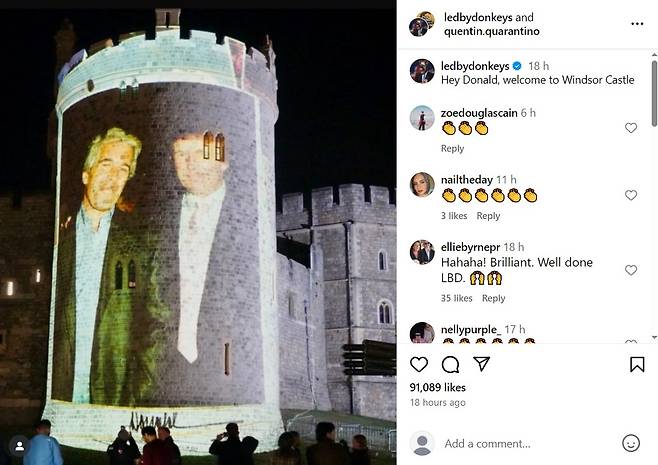Share post using the paper plane icon
The image size is (658, 465).
coord(481,365)
